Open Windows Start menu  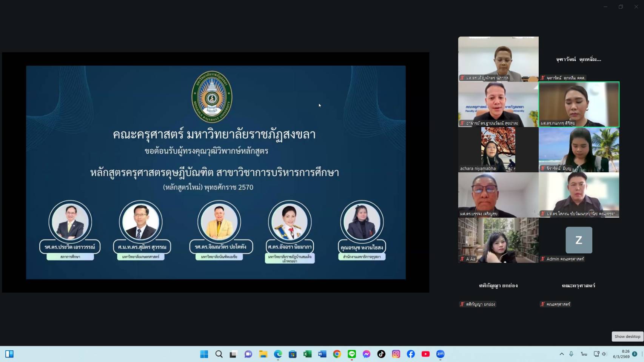[204, 354]
